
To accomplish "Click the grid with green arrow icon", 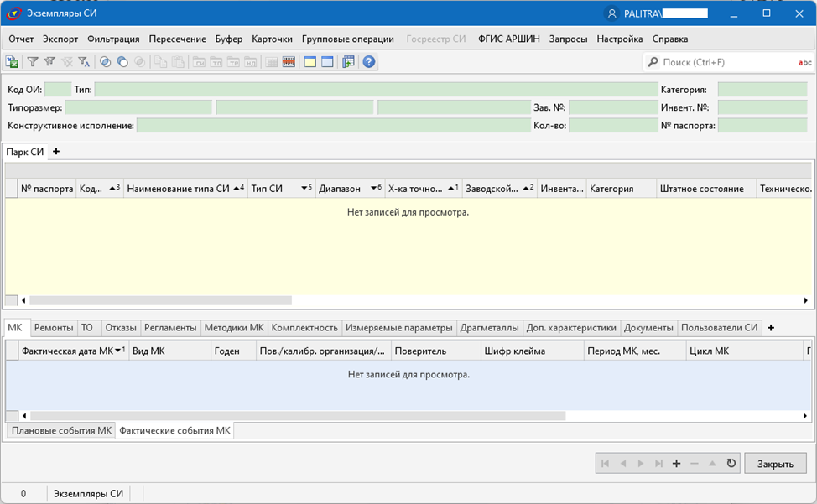I will coord(348,62).
